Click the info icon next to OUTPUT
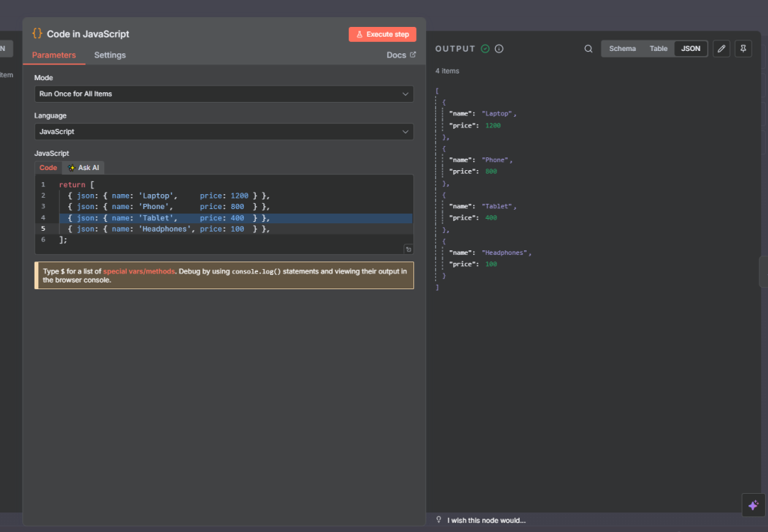768x532 pixels. point(499,49)
